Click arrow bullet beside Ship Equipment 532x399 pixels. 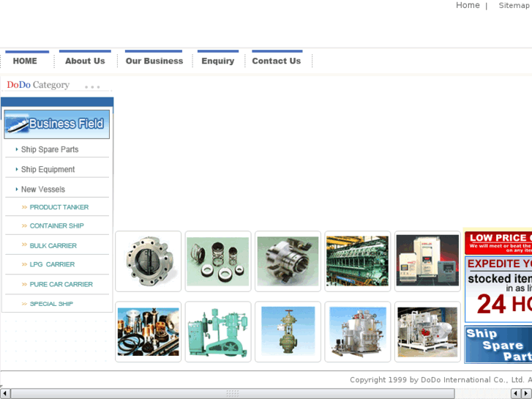tap(17, 169)
